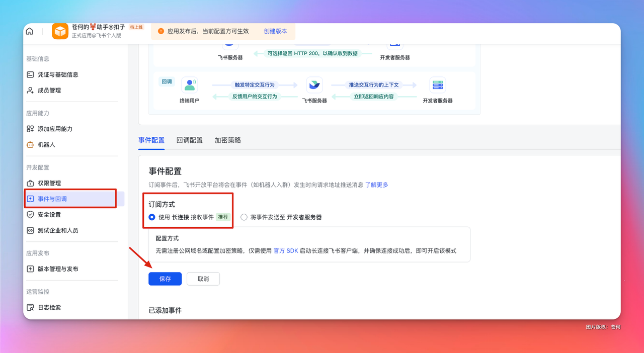
Task: Open the 了解更多 link
Action: click(x=377, y=185)
